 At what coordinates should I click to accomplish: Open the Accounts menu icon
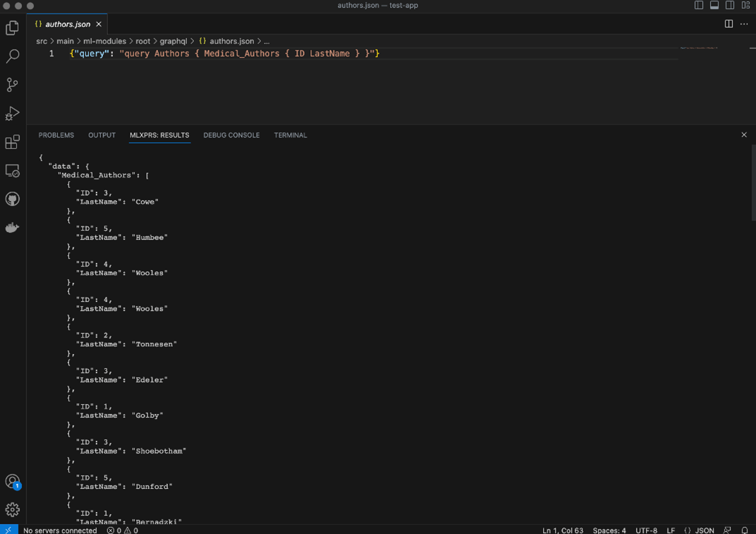click(x=12, y=482)
